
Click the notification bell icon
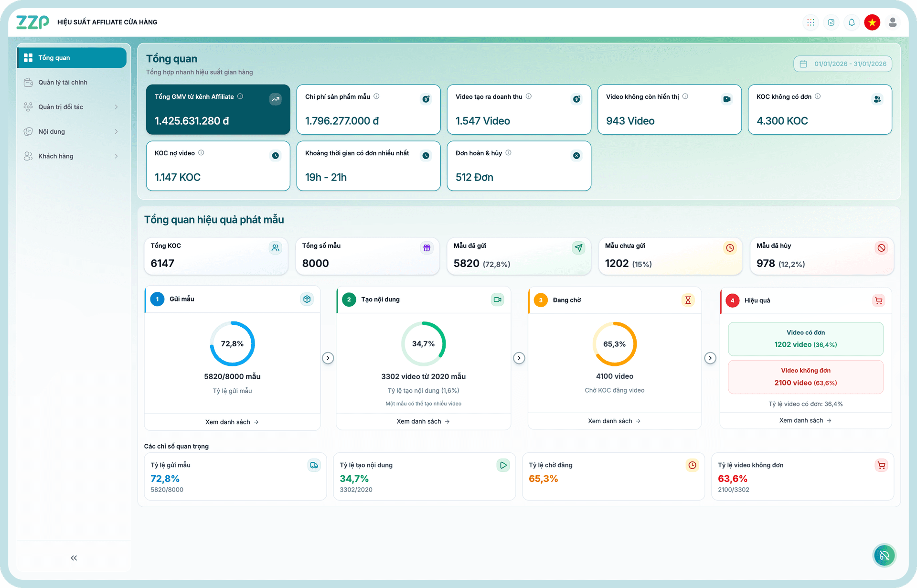[852, 22]
